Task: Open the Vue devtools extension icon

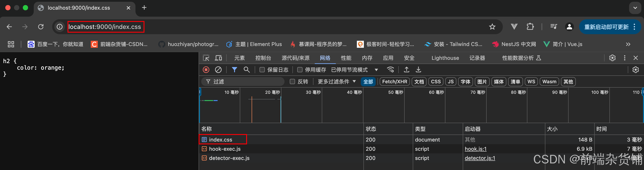Action: tap(514, 27)
